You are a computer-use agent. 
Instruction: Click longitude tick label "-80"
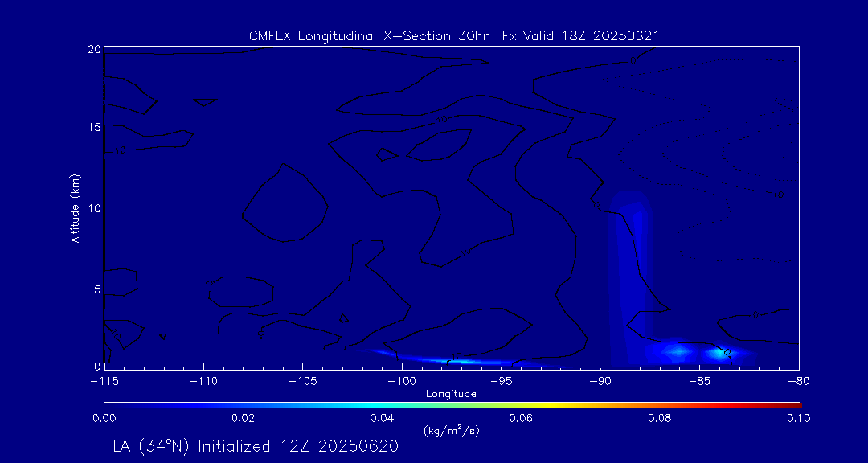point(799,382)
